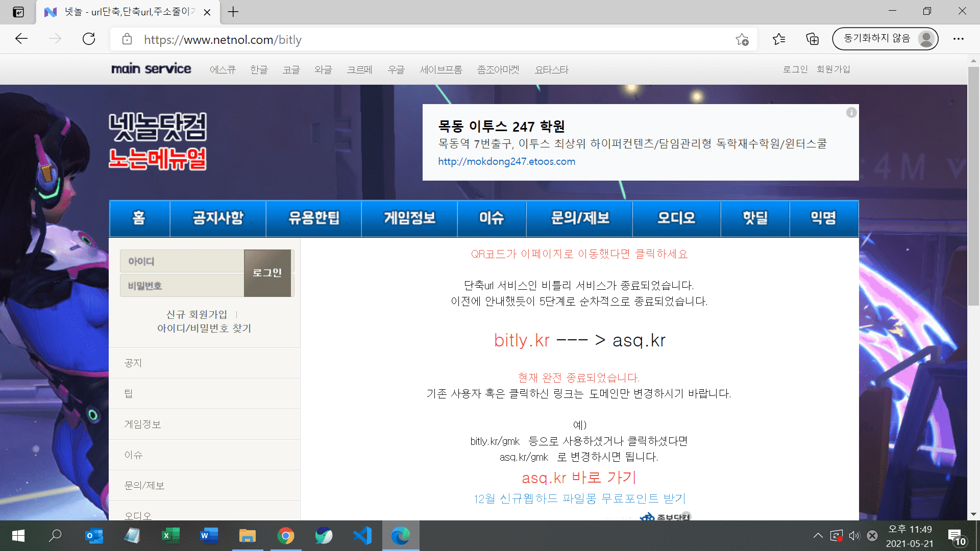980x551 pixels.
Task: Click the browser refresh icon
Action: [x=89, y=39]
